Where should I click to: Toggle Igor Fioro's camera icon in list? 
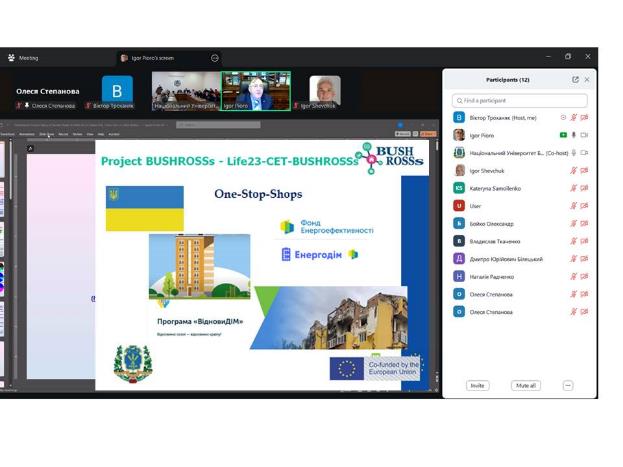[584, 135]
